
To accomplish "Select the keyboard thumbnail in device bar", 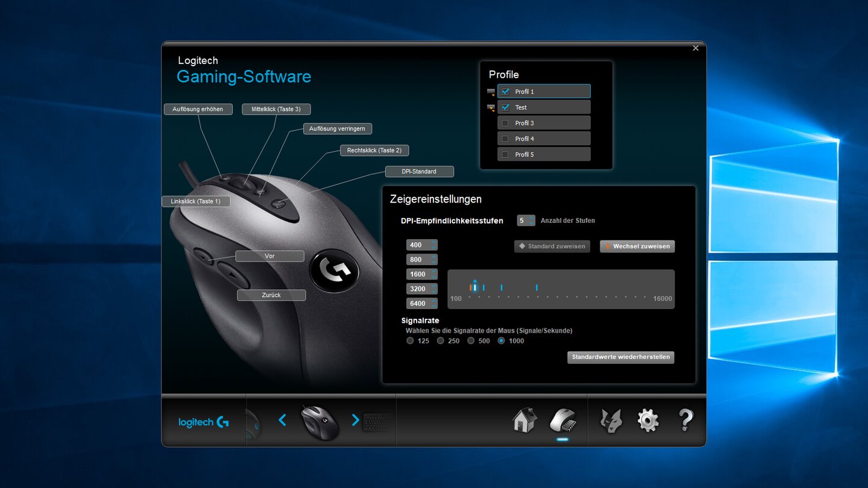I will (x=378, y=422).
